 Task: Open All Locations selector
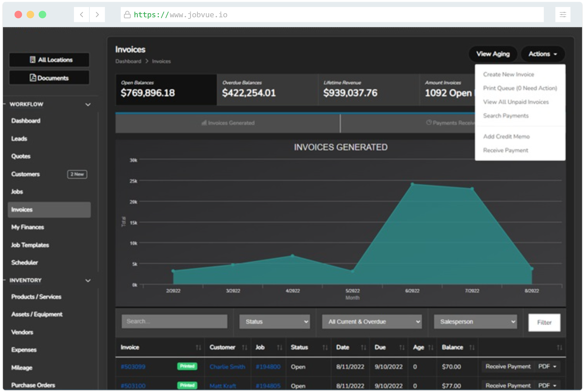(49, 60)
